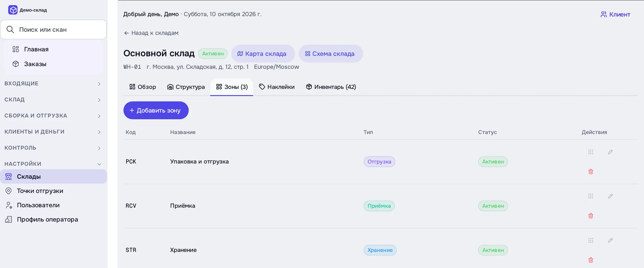Viewport: 644px width, 268px height.
Task: Open Пользователи sidebar item
Action: 53,205
